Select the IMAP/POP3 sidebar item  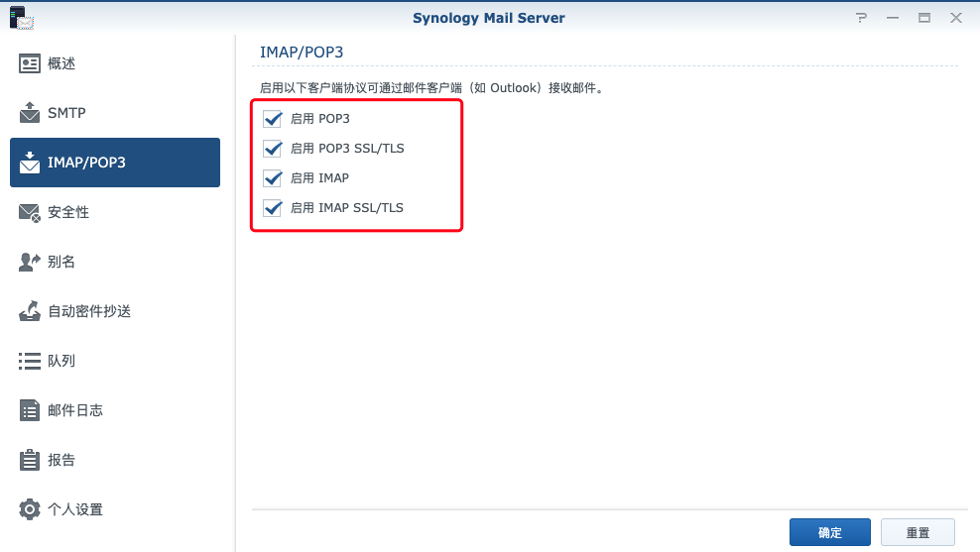[x=115, y=163]
